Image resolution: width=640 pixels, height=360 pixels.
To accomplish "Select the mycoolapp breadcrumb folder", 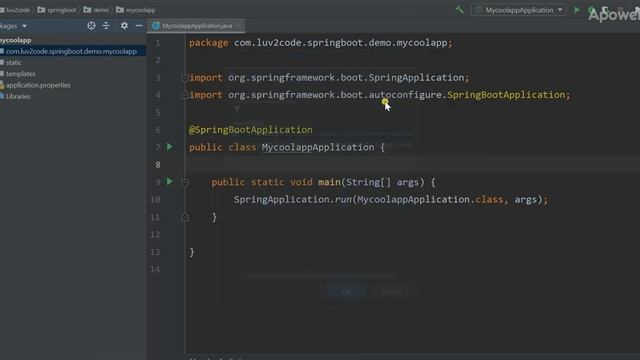I will click(x=136, y=10).
